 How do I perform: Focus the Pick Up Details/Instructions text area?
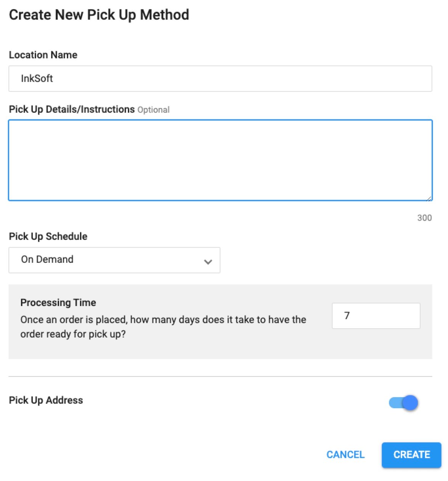pos(220,160)
